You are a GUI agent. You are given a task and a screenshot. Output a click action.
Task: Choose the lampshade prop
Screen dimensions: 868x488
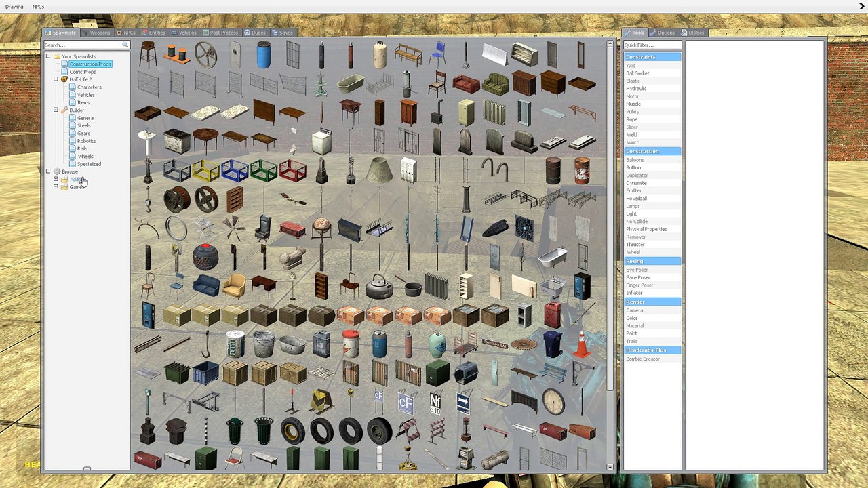380,170
